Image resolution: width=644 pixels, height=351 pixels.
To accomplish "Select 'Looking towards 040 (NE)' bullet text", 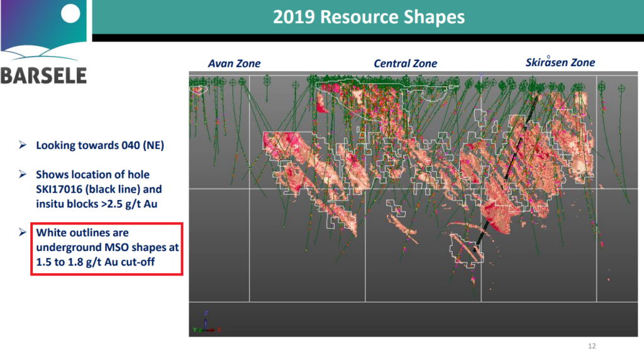I will tap(100, 145).
